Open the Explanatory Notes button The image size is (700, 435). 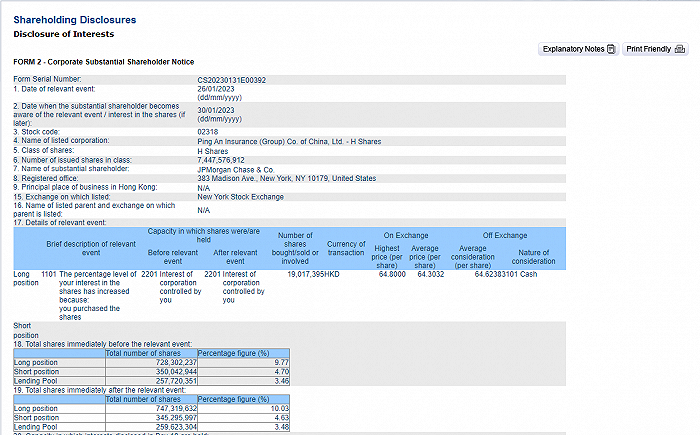(x=578, y=49)
